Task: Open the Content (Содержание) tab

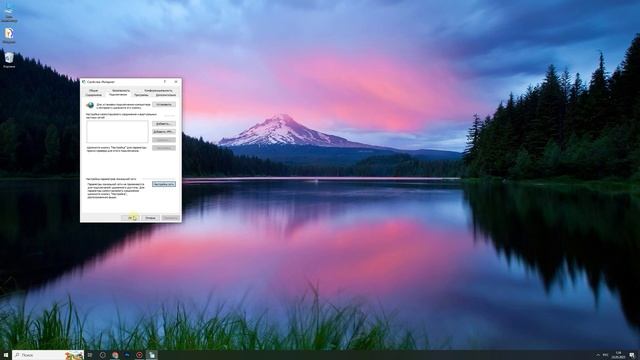Action: (x=93, y=95)
